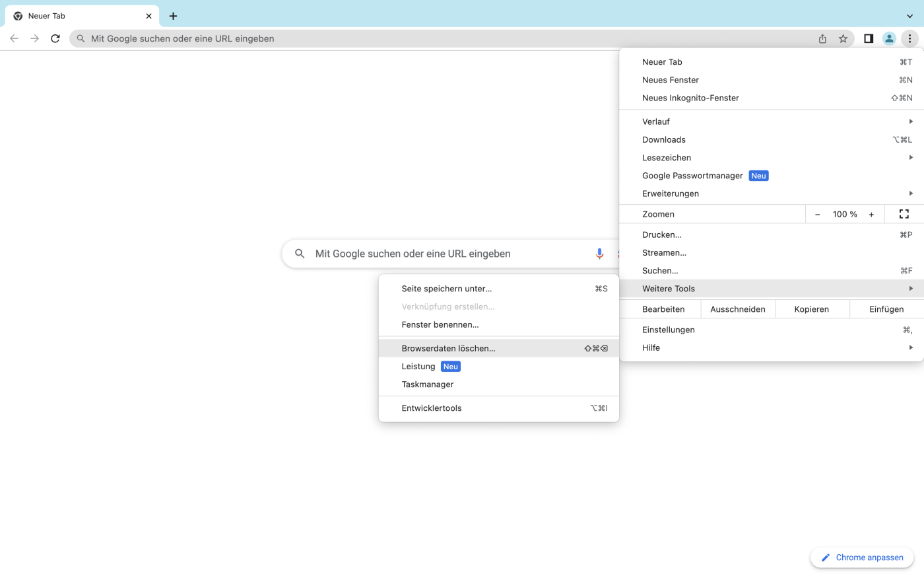This screenshot has width=924, height=578.
Task: Reload the page with the refresh icon
Action: tap(55, 38)
